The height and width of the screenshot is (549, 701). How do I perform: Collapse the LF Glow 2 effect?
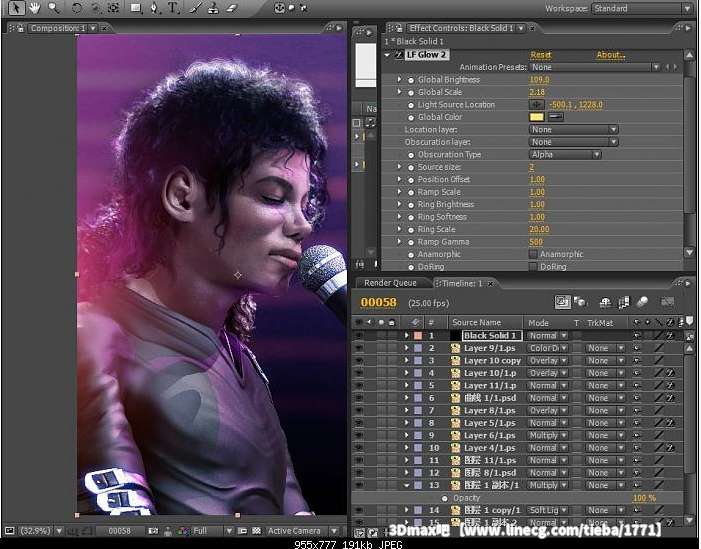pos(387,55)
